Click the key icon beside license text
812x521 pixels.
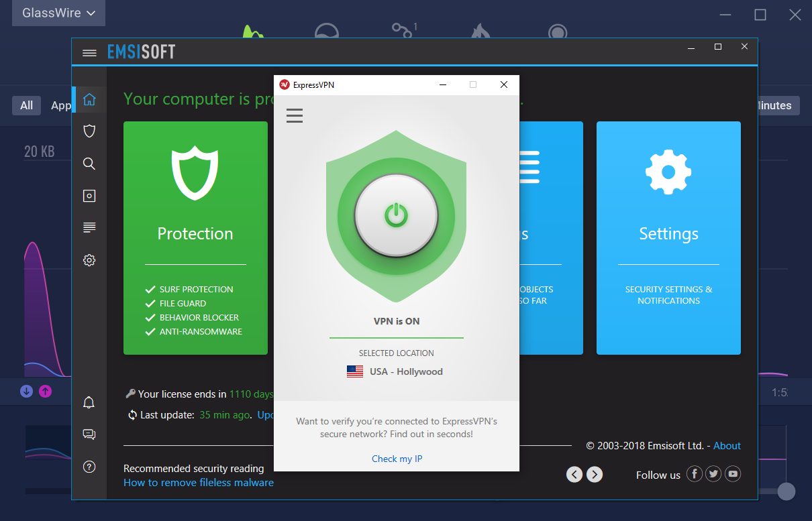point(131,394)
